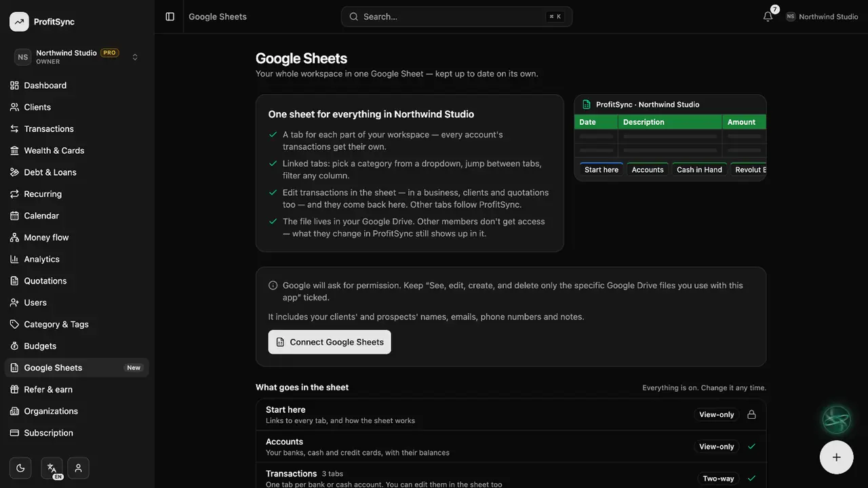Image resolution: width=868 pixels, height=488 pixels.
Task: Open the green AI assistant orb
Action: (x=836, y=420)
